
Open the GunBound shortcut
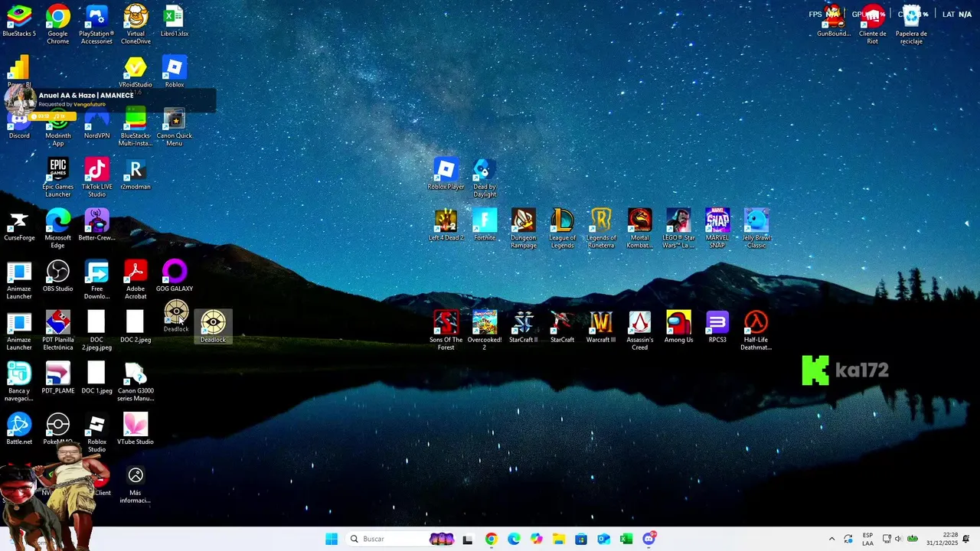tap(834, 21)
